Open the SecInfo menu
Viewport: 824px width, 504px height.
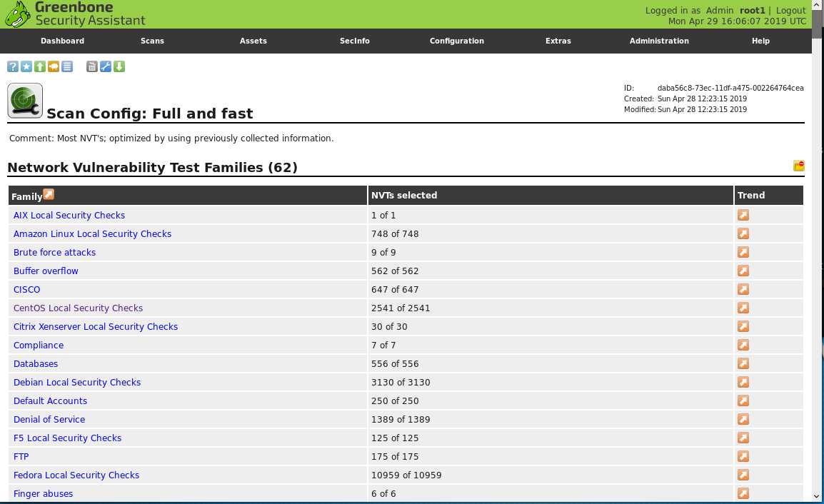(x=355, y=41)
